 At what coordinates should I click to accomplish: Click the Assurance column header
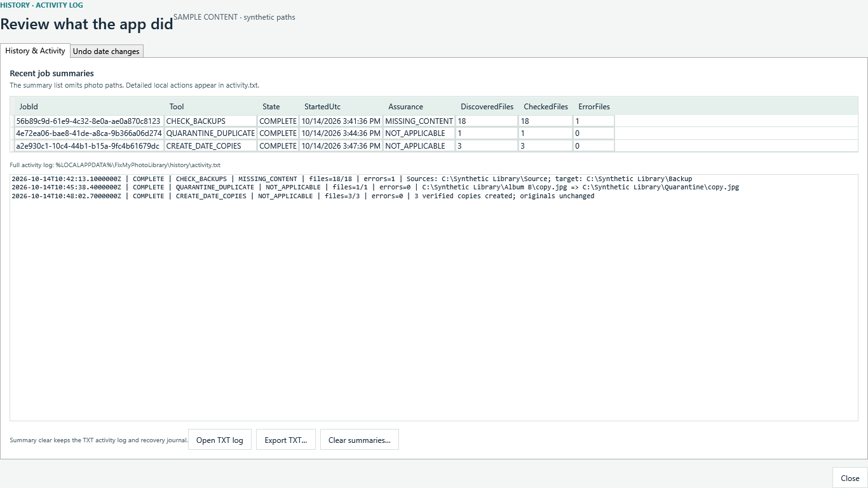click(419, 107)
